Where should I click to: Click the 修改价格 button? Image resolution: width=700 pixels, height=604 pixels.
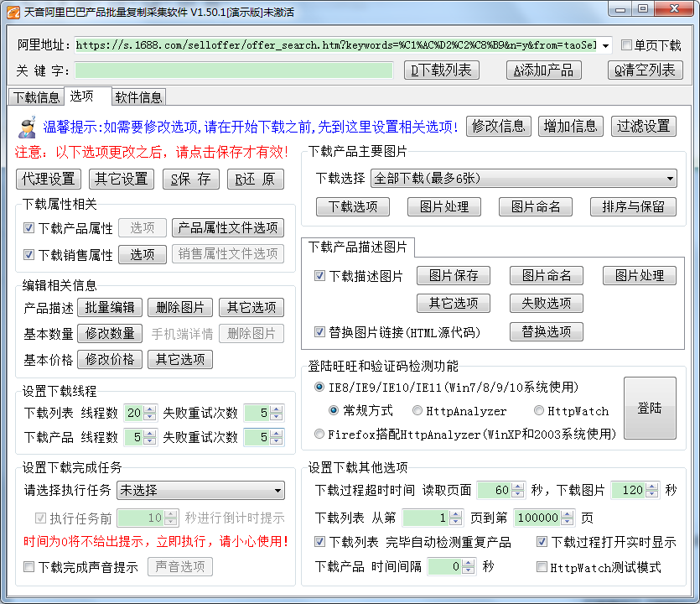[x=110, y=359]
